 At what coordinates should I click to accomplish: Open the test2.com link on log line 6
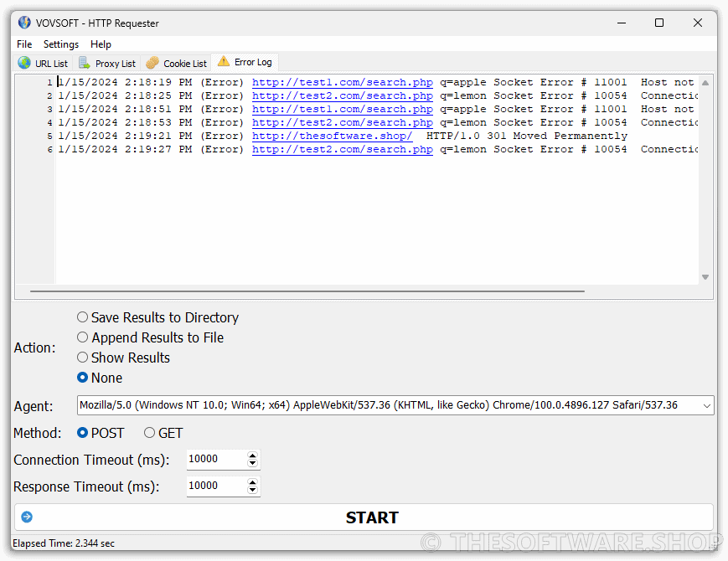pyautogui.click(x=343, y=150)
